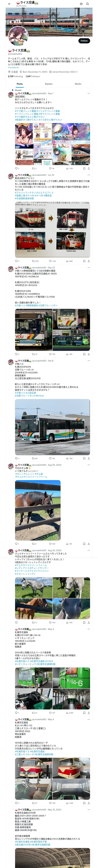Click Translate bio link
The height and width of the screenshot is (868, 98).
pos(14,67)
